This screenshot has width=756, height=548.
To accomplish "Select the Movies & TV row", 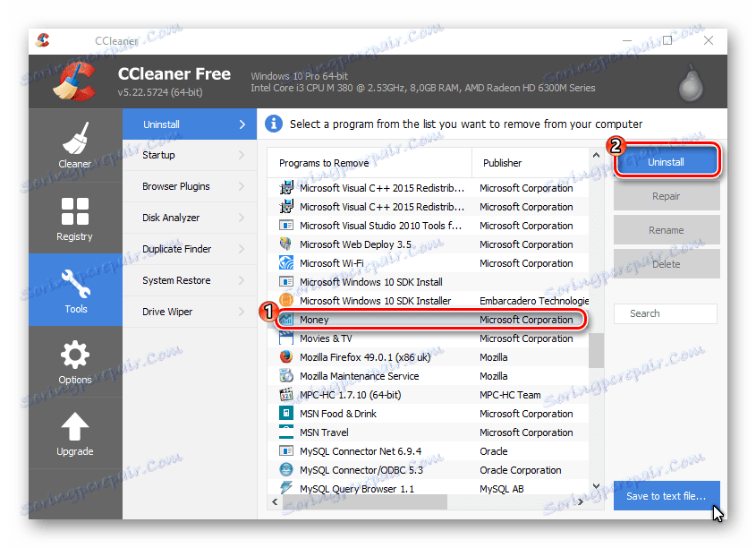I will 429,338.
